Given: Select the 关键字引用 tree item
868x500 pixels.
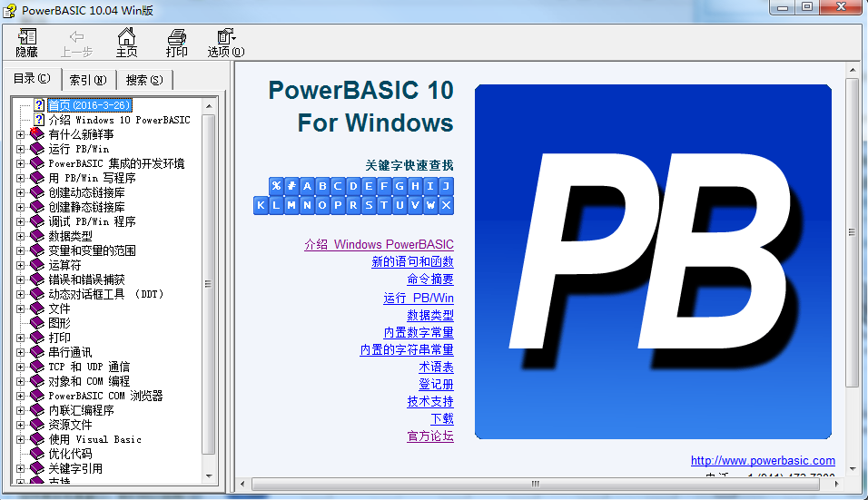Looking at the screenshot, I should 75,468.
